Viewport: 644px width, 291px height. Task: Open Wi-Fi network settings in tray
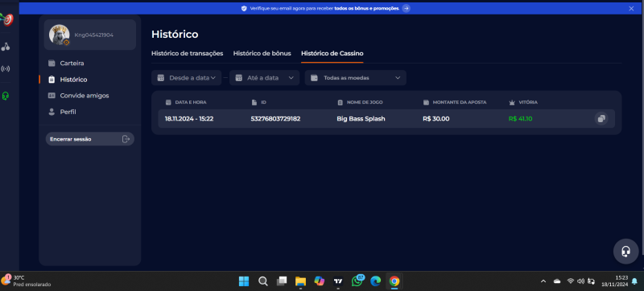click(x=571, y=281)
